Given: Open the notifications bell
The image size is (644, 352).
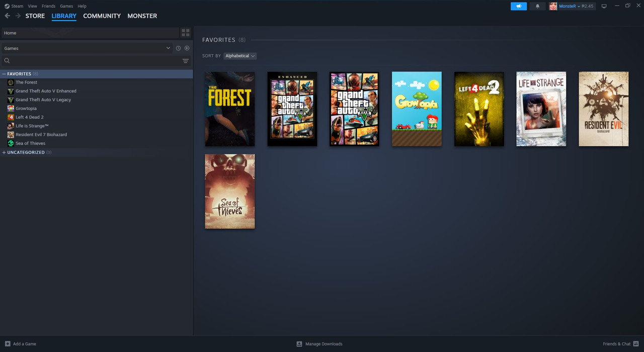Looking at the screenshot, I should [537, 6].
